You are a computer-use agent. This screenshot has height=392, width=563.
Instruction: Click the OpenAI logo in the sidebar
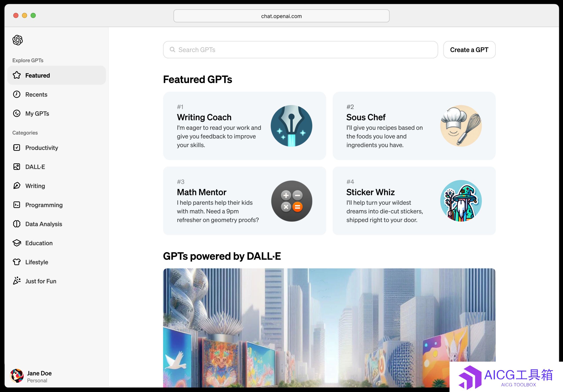(18, 40)
